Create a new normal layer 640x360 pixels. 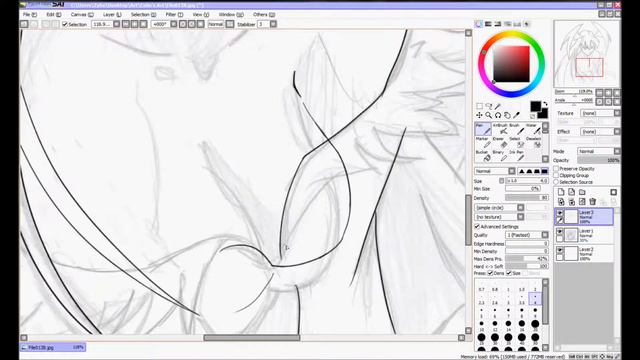coord(561,192)
